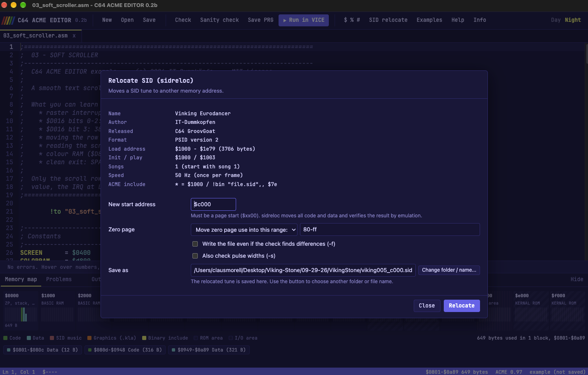
Task: Run the Check command
Action: (x=183, y=20)
